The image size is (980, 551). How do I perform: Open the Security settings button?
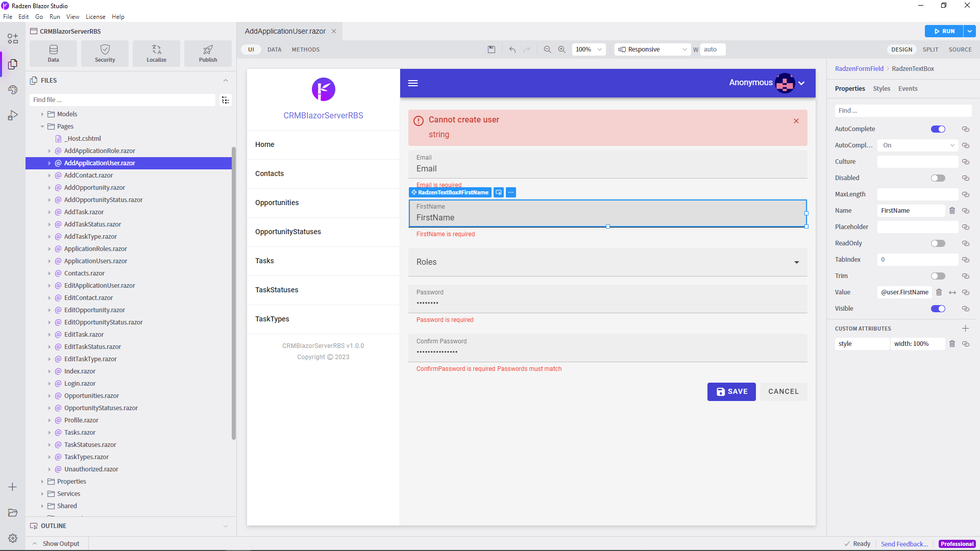105,54
